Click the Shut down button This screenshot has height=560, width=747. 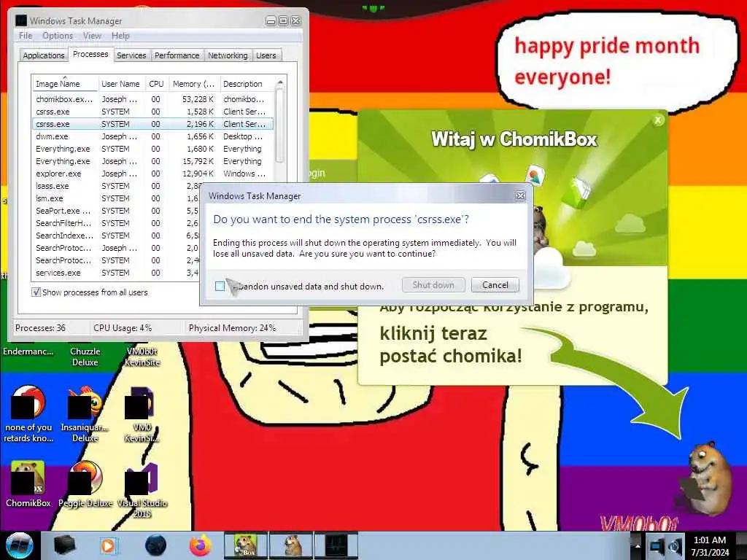click(433, 285)
